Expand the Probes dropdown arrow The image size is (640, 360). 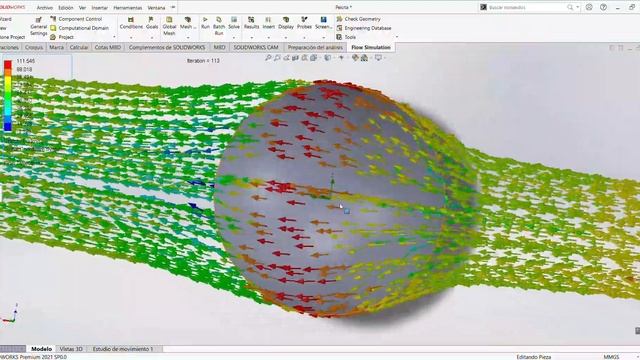(x=304, y=38)
